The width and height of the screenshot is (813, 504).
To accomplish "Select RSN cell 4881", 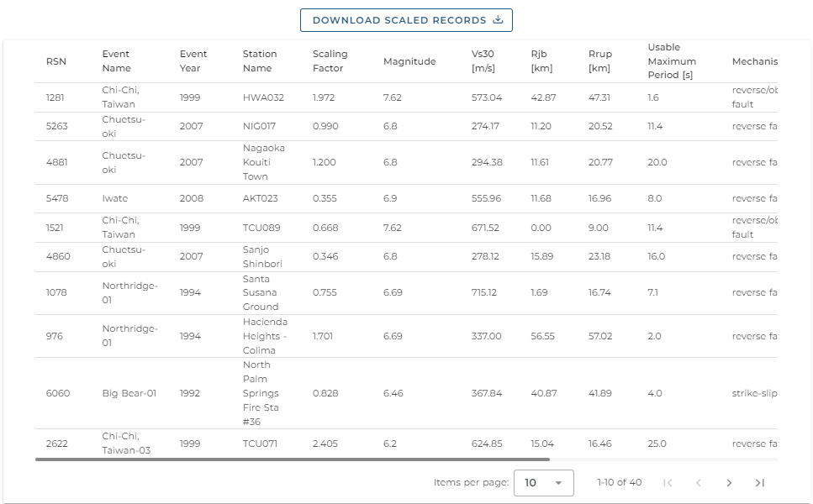I will click(x=56, y=162).
